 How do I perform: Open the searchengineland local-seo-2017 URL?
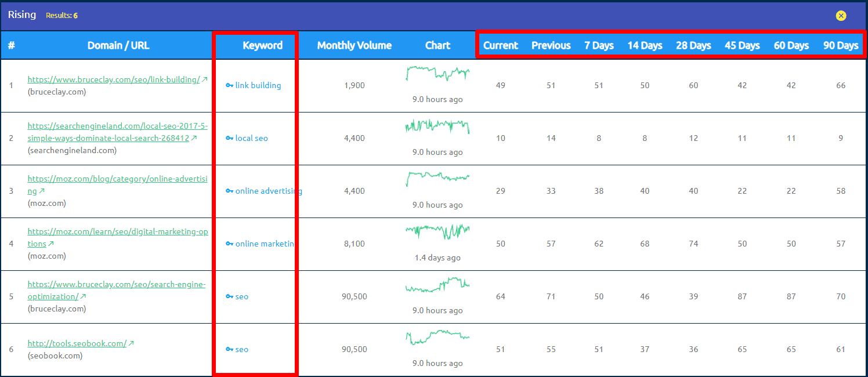coord(117,132)
